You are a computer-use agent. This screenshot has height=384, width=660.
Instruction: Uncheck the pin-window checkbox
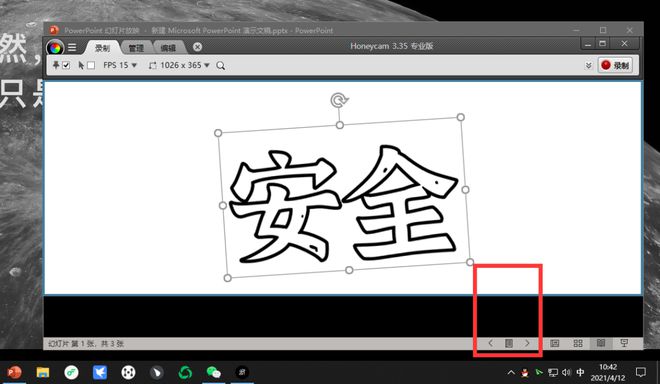coord(66,65)
